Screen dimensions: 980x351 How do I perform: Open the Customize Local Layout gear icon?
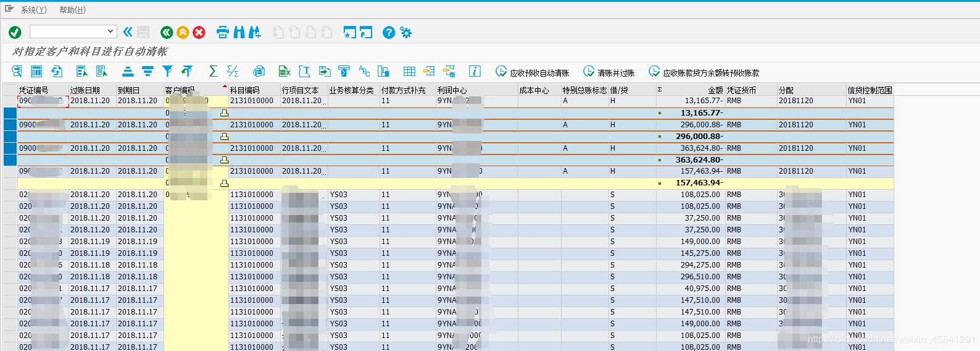(x=405, y=32)
